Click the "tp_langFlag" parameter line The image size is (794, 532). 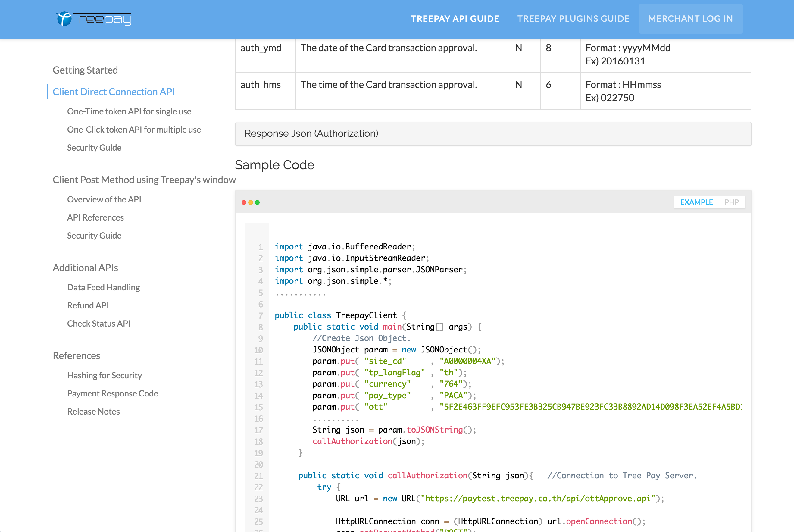389,373
